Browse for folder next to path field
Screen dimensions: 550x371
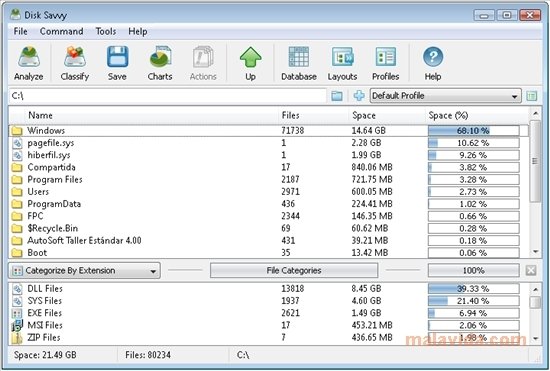pyautogui.click(x=337, y=96)
